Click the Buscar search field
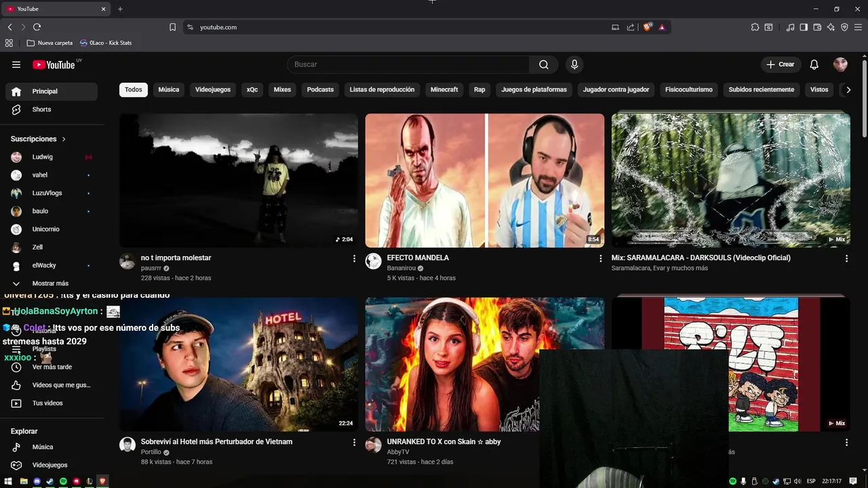This screenshot has height=488, width=868. 409,64
